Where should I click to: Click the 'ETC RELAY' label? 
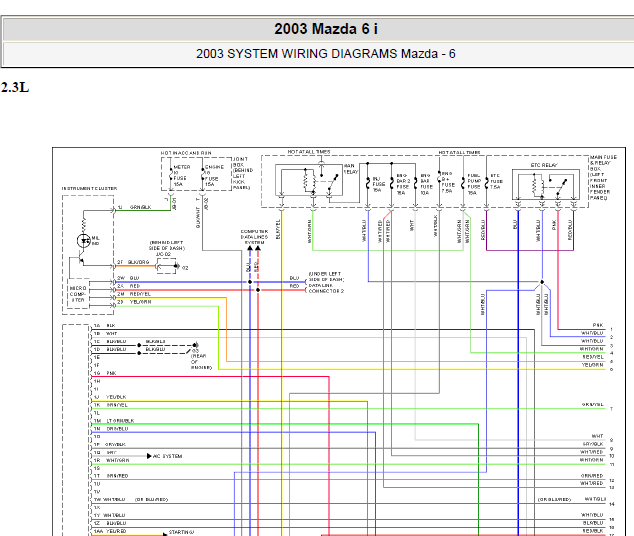tap(544, 165)
